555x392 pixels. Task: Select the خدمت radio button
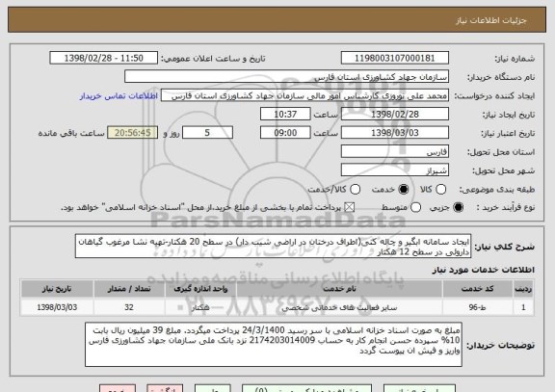click(x=404, y=190)
